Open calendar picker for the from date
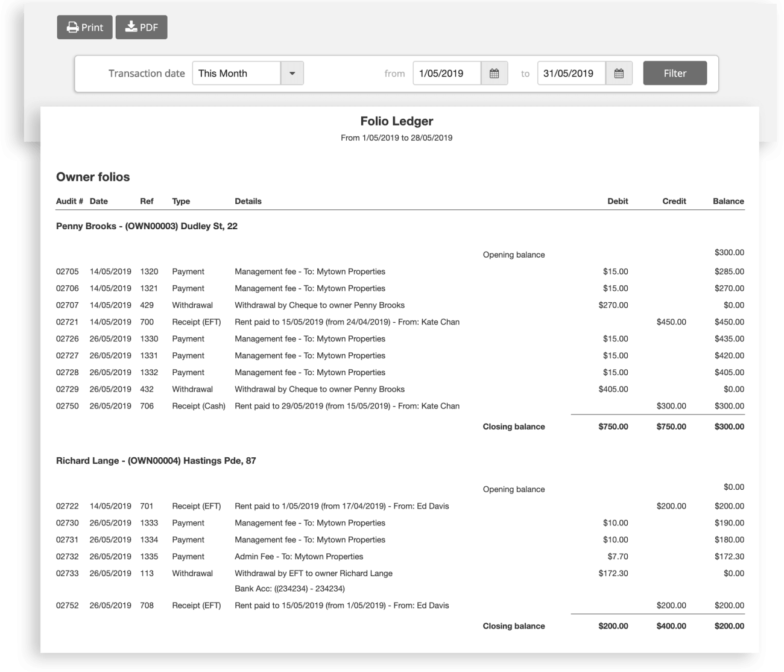The height and width of the screenshot is (672, 784). pos(494,74)
